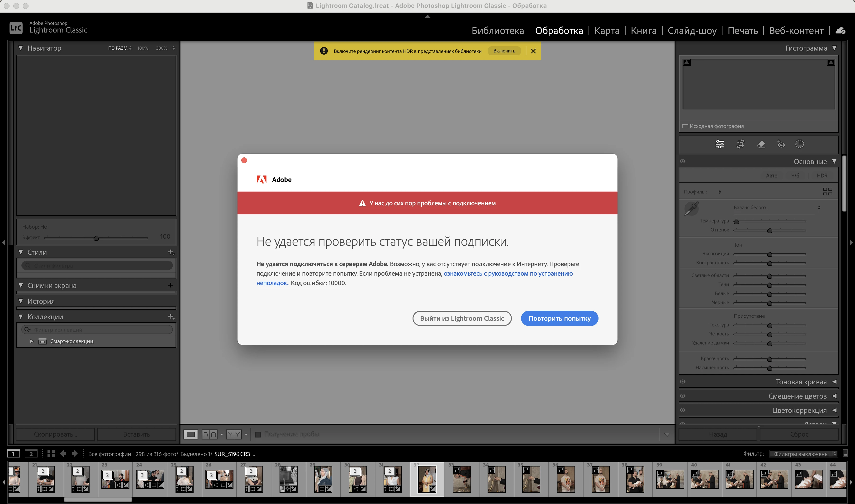Toggle the filter on/off switch
The image size is (855, 504).
pyautogui.click(x=845, y=454)
